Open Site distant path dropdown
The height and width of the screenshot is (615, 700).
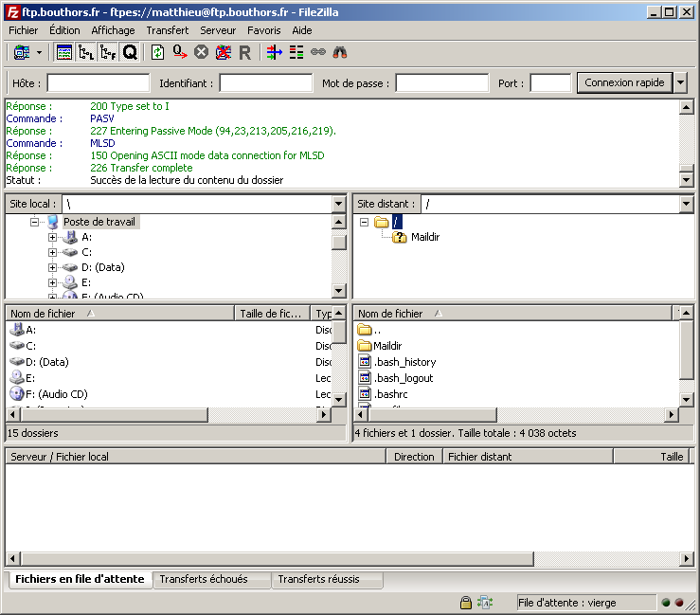point(687,204)
